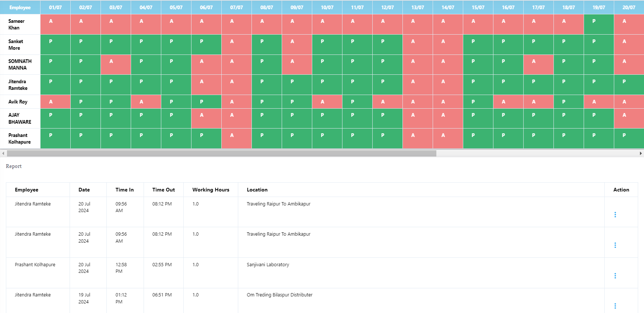644x313 pixels.
Task: Click AJAY BHAWARE's absent cell on 06/07
Action: (206, 119)
